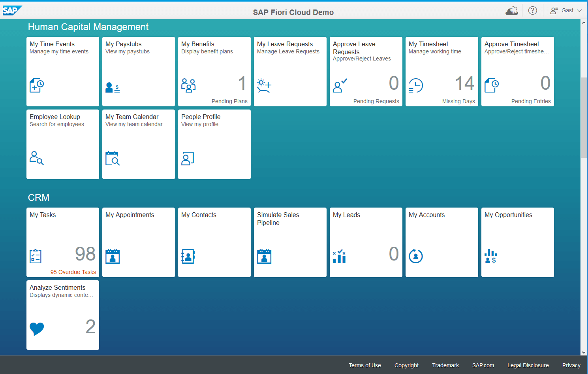Click My Opportunities chart dollar icon
The image size is (588, 374).
tap(491, 256)
